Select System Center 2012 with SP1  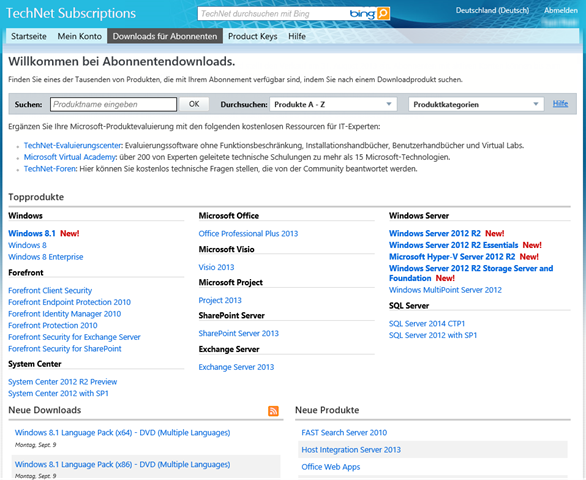pos(58,393)
